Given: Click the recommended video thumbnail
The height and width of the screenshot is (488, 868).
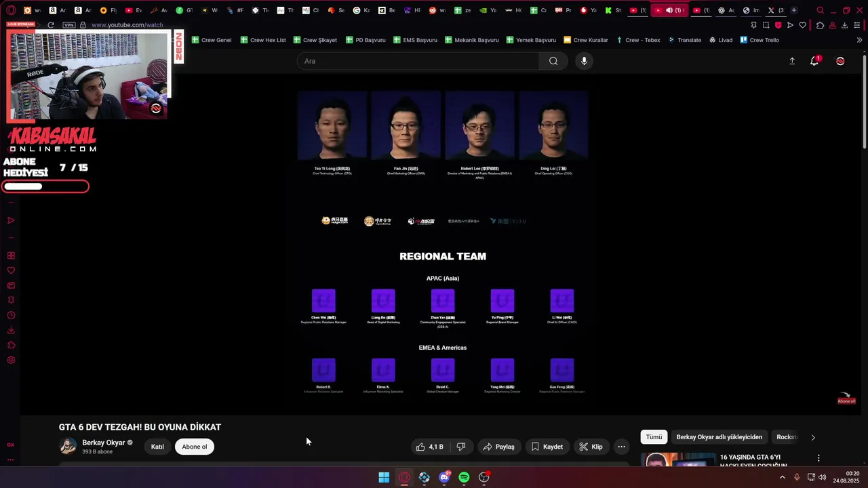Looking at the screenshot, I should tap(678, 460).
